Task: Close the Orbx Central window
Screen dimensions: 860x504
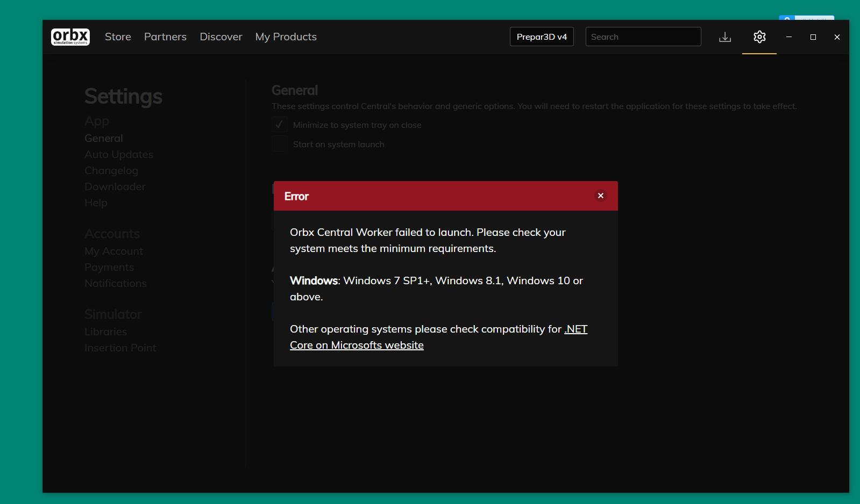Action: point(837,37)
